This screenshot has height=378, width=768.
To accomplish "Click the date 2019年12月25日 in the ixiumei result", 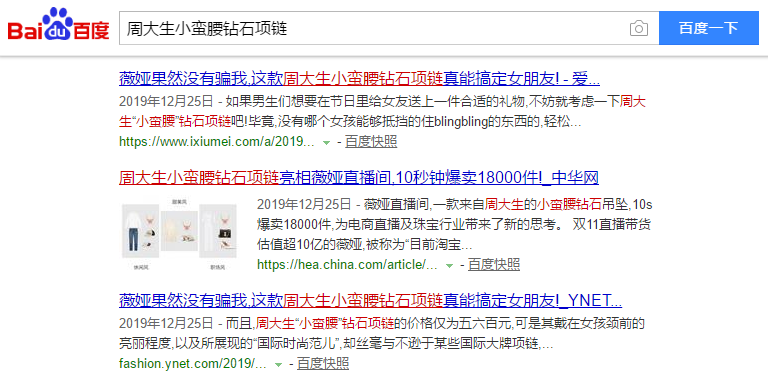I will (166, 102).
